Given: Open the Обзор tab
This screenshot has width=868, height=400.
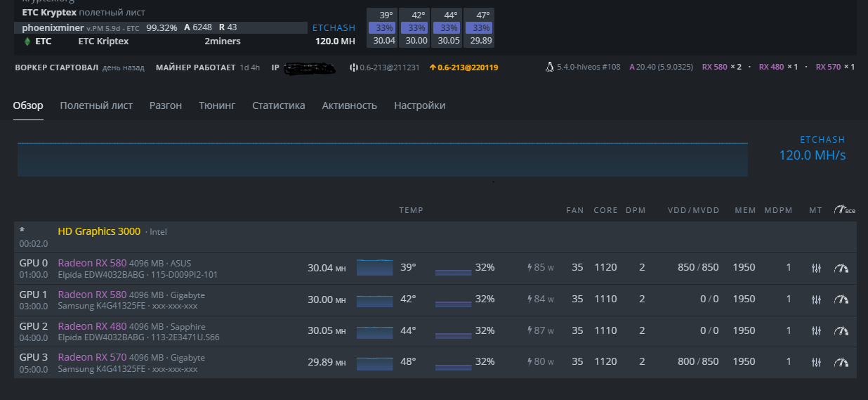Looking at the screenshot, I should click(28, 105).
